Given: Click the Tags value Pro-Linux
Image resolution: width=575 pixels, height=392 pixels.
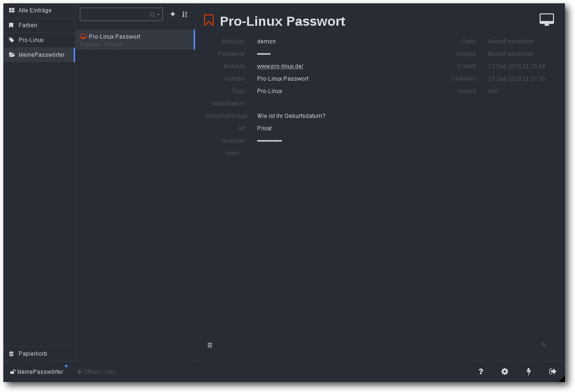Looking at the screenshot, I should click(270, 91).
